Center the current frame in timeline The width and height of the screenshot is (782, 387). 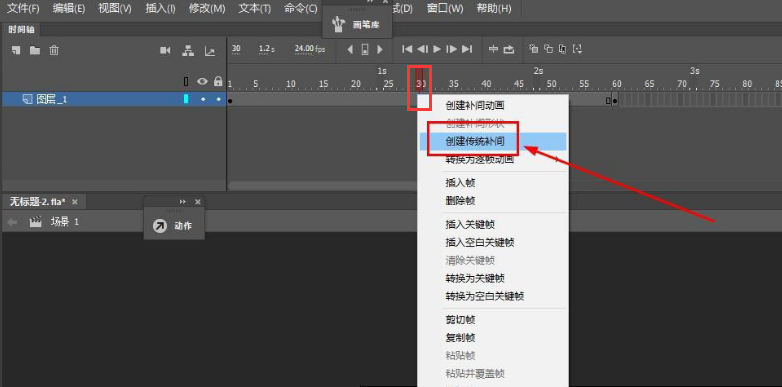click(x=493, y=49)
